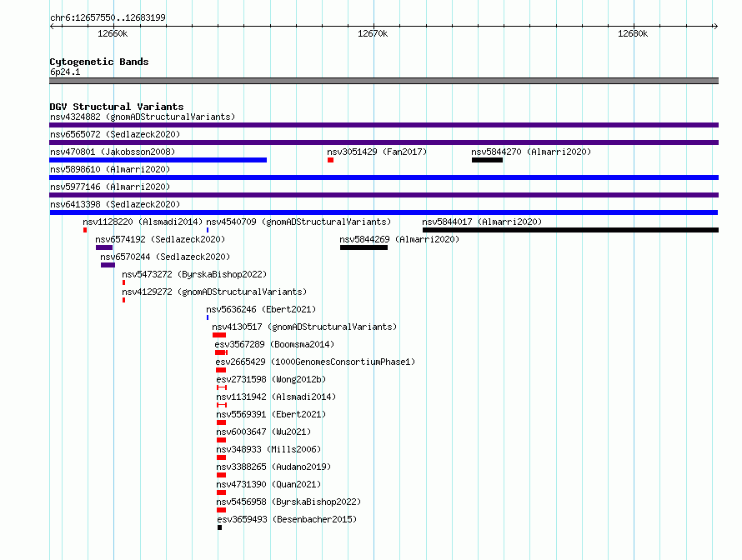This screenshot has height=560, width=742.
Task: Select the nsv5636246 (Ebert2021) label
Action: click(261, 309)
